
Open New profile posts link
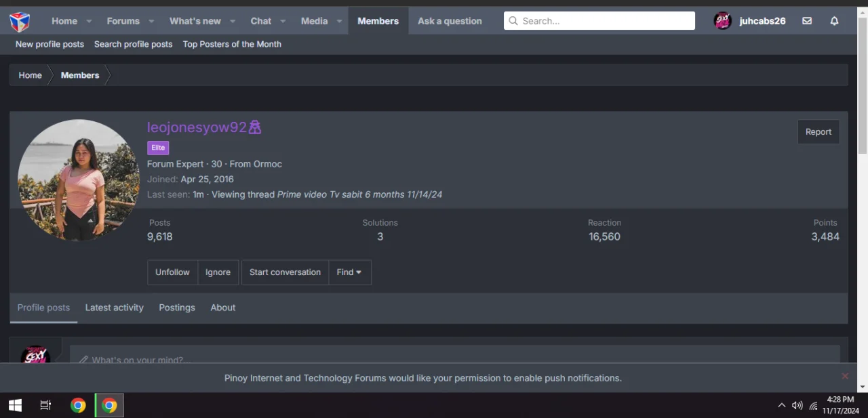pyautogui.click(x=50, y=44)
